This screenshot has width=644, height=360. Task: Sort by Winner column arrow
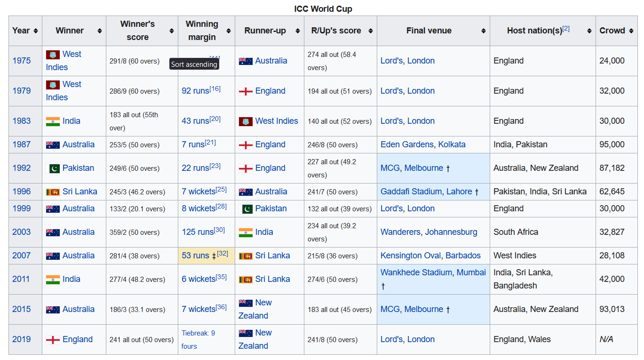100,31
